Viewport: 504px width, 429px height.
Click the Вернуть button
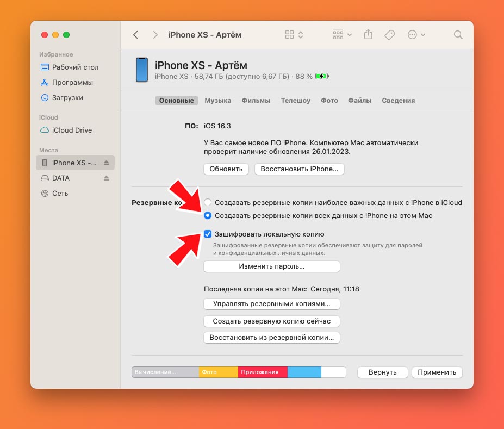click(x=383, y=372)
